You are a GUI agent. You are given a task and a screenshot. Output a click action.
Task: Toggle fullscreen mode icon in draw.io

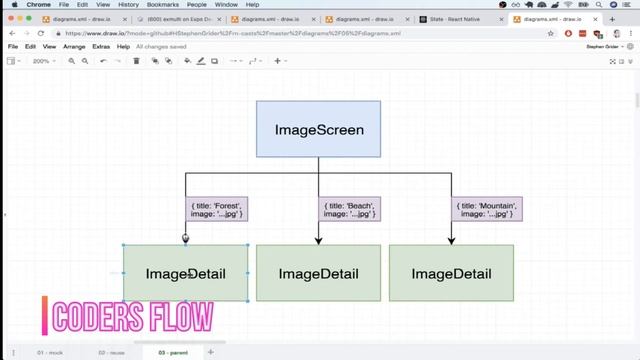[612, 61]
